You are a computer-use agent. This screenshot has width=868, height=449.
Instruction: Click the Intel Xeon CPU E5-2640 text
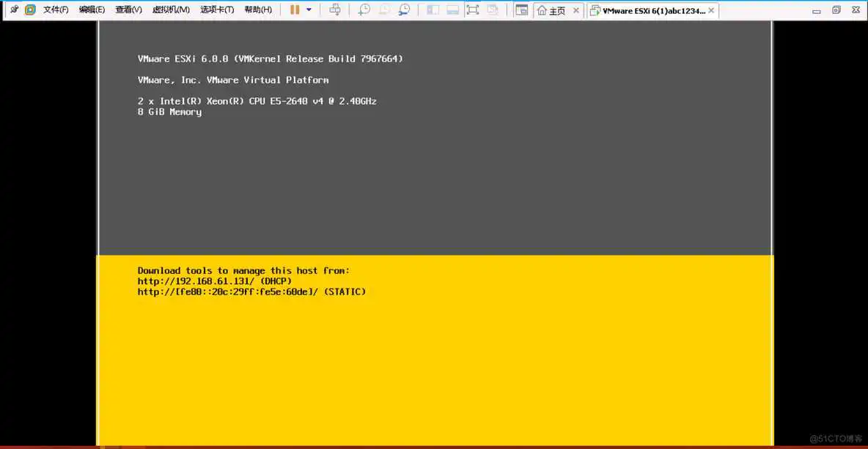point(257,101)
